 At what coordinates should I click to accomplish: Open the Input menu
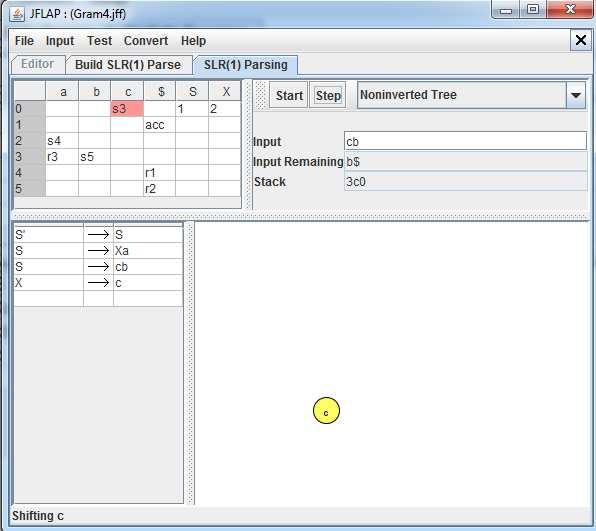pyautogui.click(x=60, y=41)
